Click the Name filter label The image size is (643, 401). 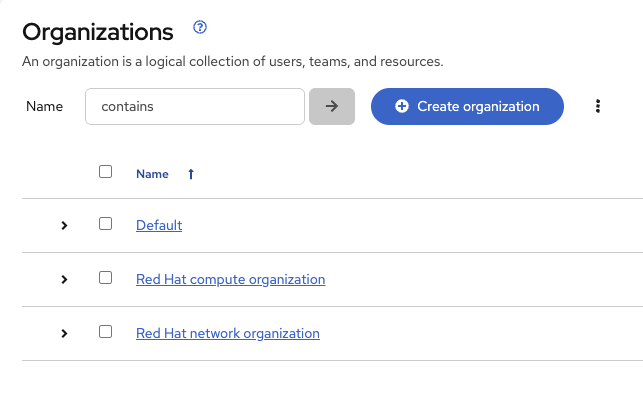coord(44,107)
